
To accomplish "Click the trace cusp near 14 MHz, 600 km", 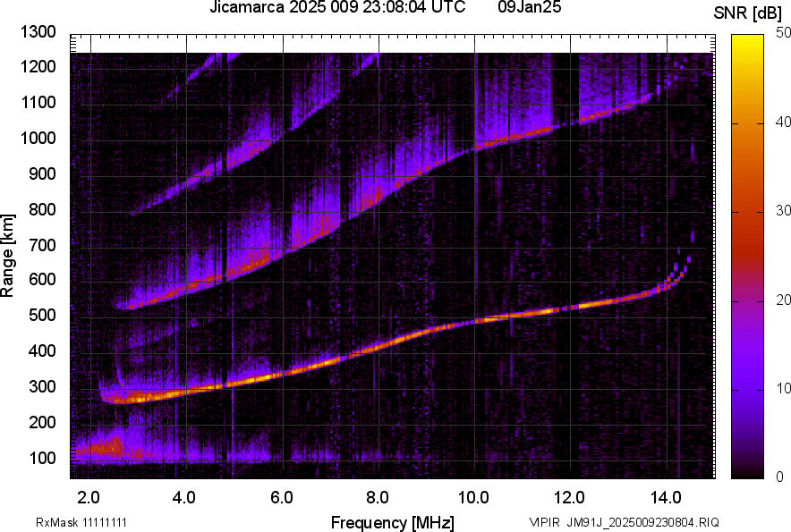I will [668, 283].
